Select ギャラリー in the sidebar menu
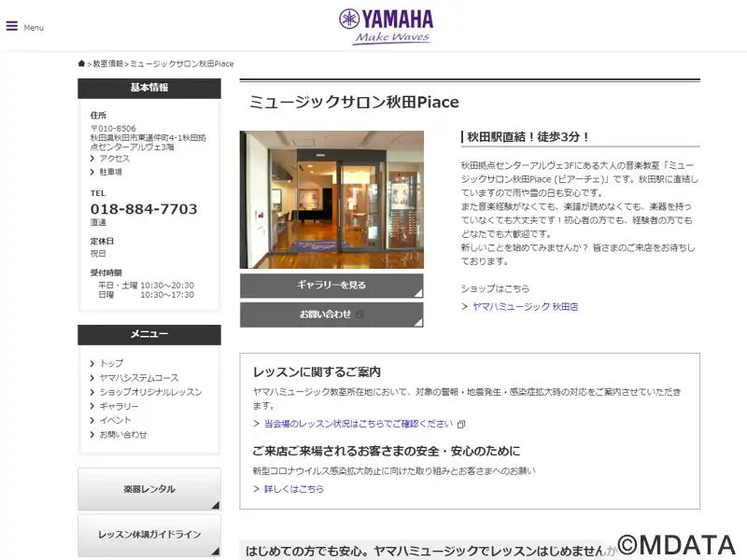 (120, 406)
